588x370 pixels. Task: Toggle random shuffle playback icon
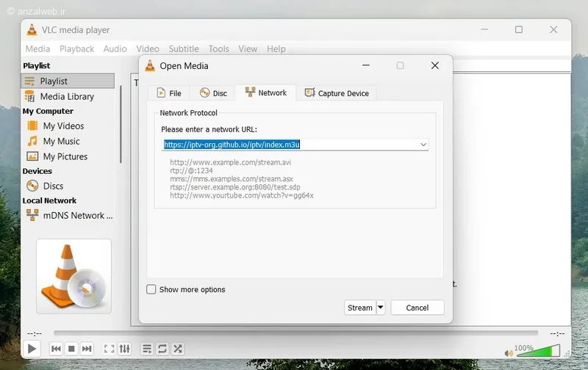click(178, 349)
